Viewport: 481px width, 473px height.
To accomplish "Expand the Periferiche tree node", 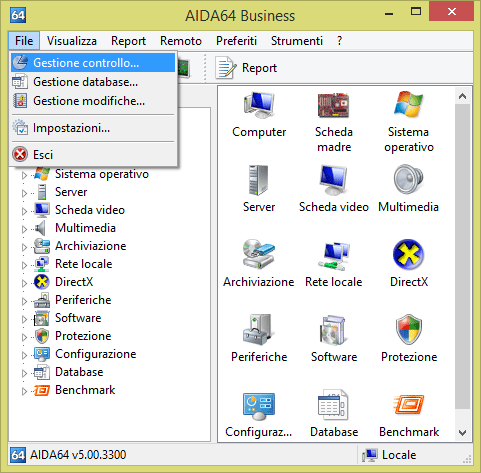I will point(24,301).
